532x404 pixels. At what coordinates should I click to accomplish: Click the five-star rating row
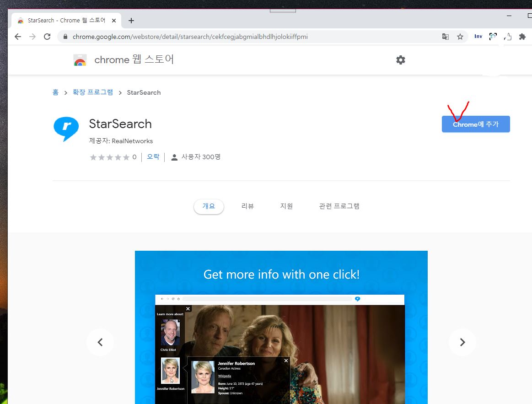(110, 157)
